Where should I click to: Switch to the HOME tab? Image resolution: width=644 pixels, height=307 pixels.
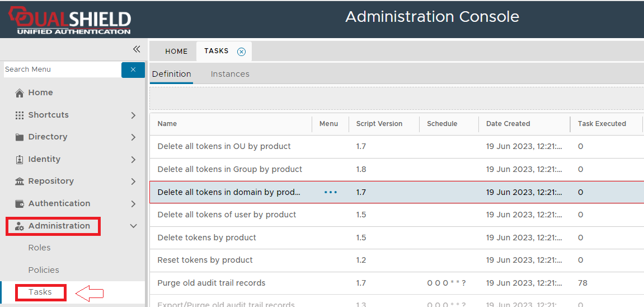point(176,52)
